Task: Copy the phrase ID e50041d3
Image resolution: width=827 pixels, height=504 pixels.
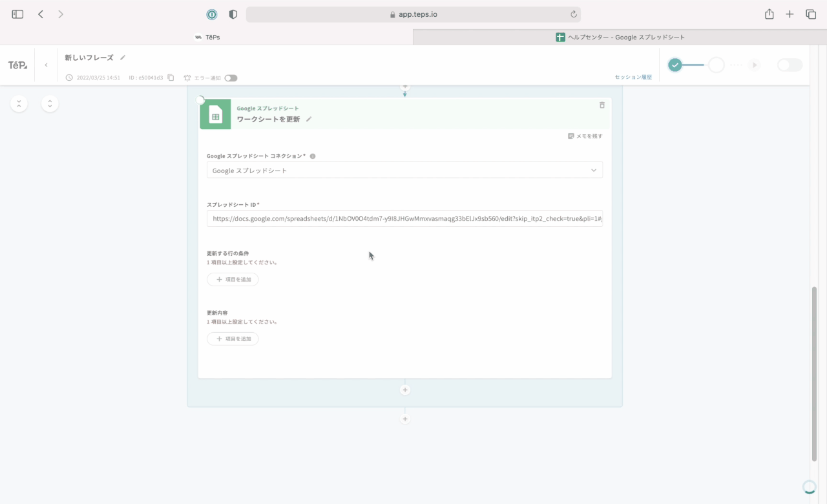Action: coord(171,78)
